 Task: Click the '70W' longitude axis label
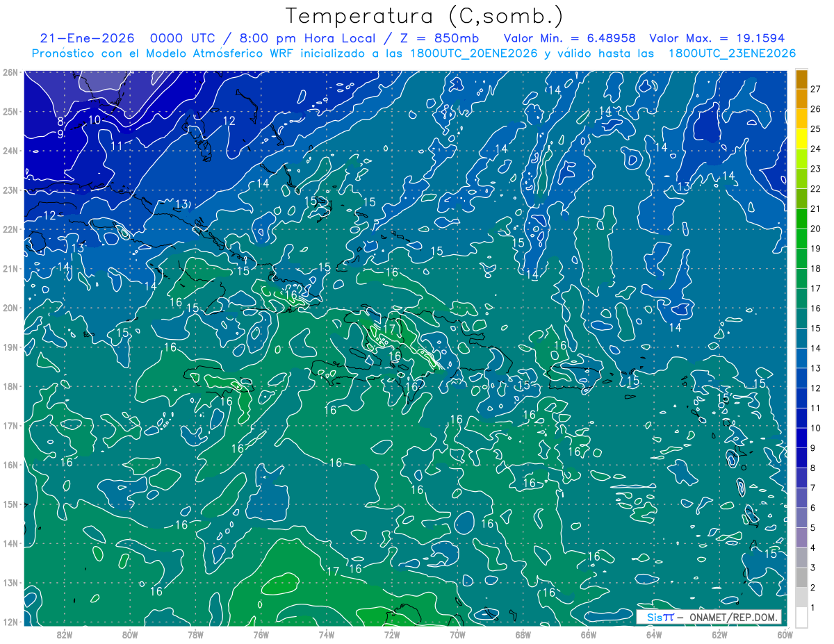(457, 634)
